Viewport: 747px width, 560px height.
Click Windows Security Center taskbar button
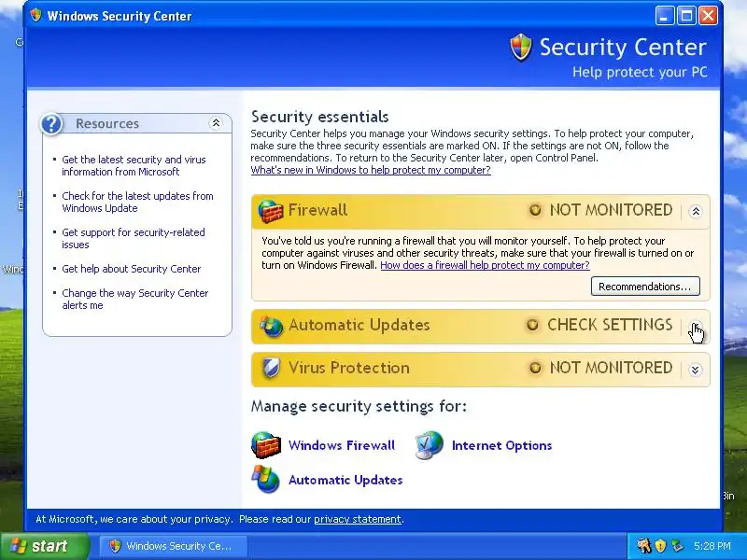(174, 546)
